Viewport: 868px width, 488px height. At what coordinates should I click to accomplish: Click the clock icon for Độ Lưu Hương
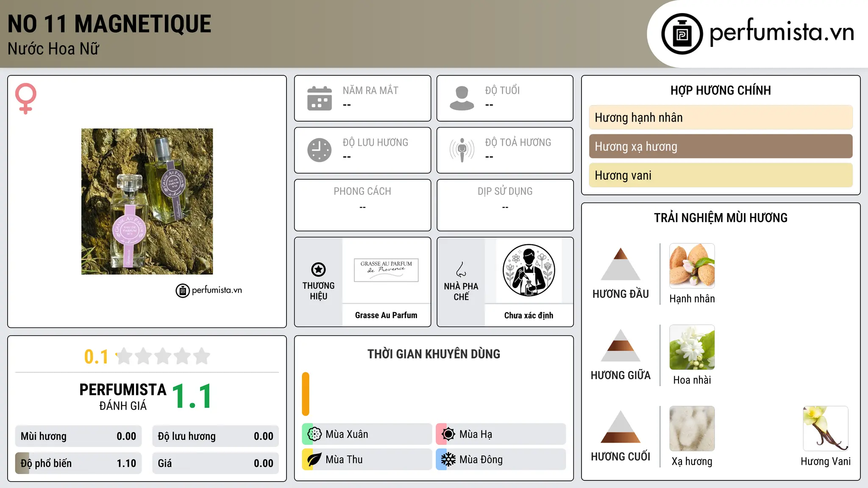(x=320, y=150)
